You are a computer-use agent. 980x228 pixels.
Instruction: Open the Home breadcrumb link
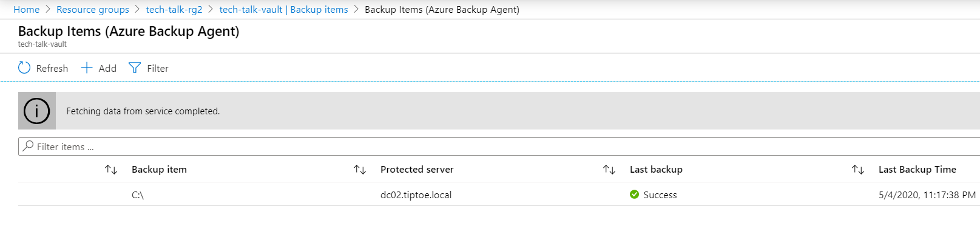coord(27,10)
